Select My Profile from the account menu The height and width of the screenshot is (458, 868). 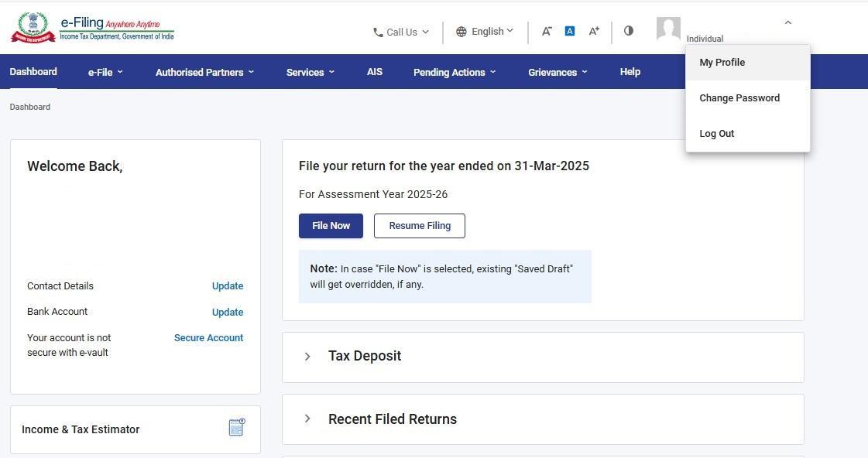[x=722, y=62]
